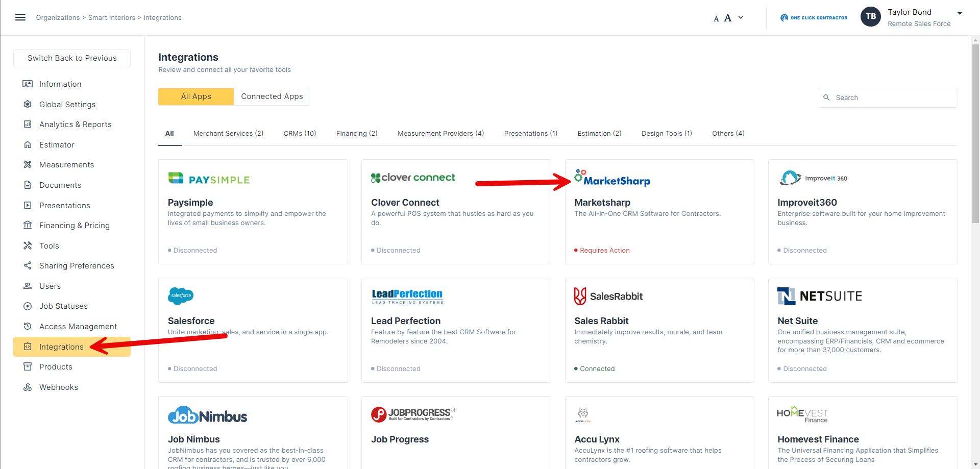Viewport: 980px width, 469px height.
Task: Select the Design Tools (1) tab
Action: pyautogui.click(x=667, y=133)
